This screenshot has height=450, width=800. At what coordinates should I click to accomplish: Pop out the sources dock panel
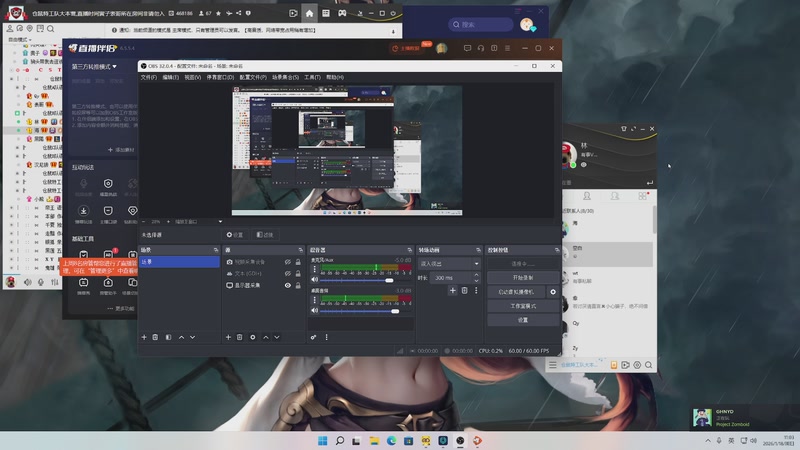[301, 250]
